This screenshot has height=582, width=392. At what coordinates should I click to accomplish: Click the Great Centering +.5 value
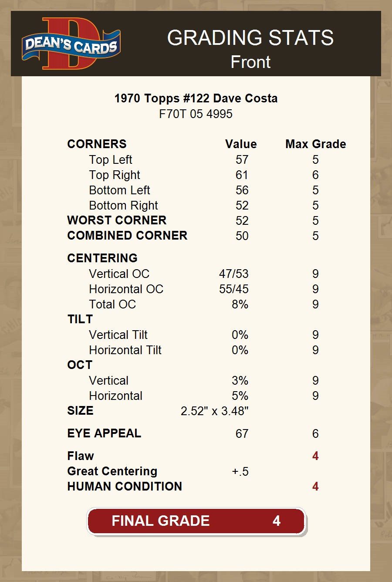point(240,471)
